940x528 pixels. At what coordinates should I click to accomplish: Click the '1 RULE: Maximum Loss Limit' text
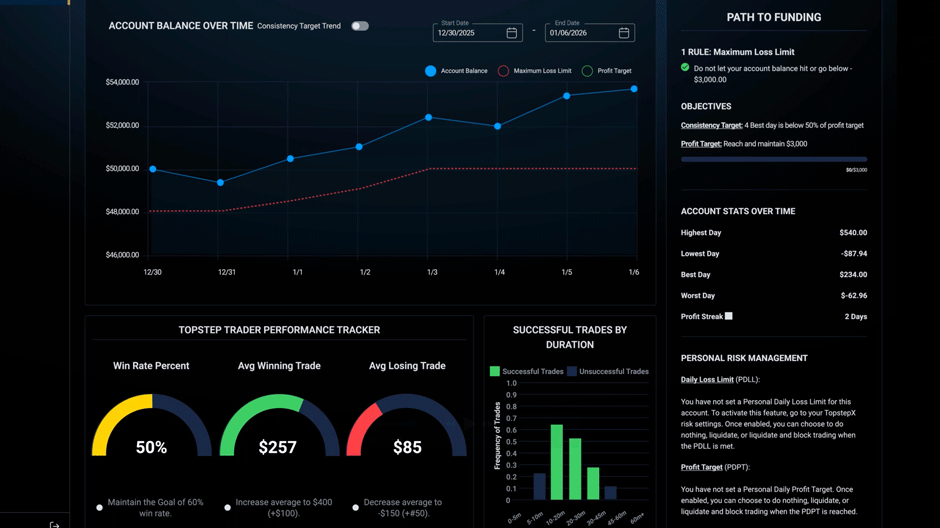point(737,52)
